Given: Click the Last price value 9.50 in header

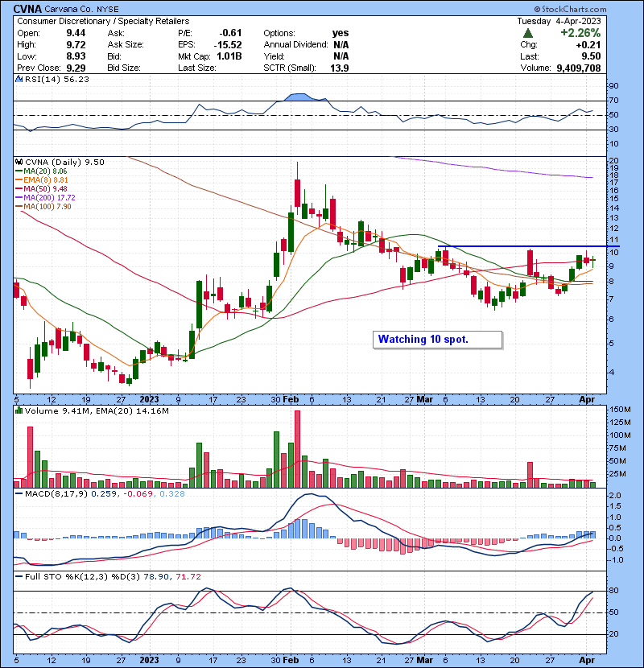Looking at the screenshot, I should click(x=591, y=56).
